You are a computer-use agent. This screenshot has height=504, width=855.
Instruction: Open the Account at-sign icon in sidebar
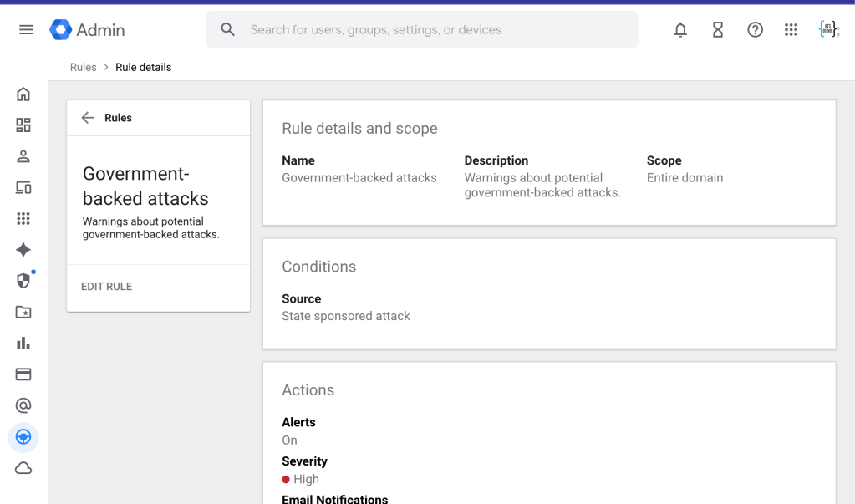click(23, 405)
